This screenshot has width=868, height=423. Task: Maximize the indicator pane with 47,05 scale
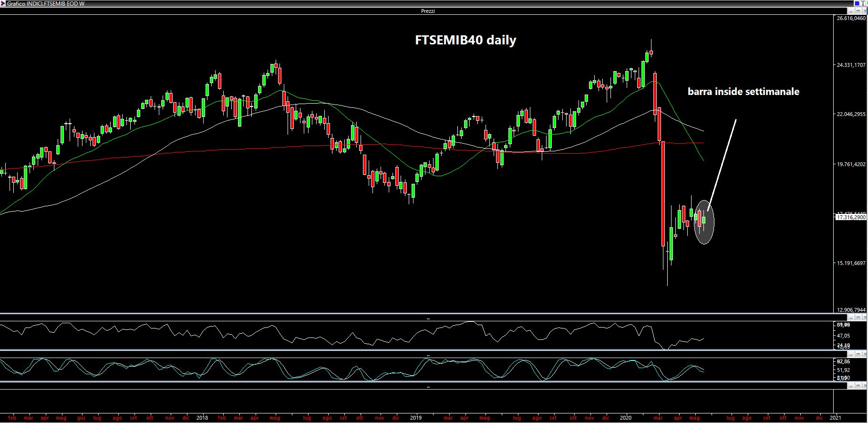[x=858, y=317]
